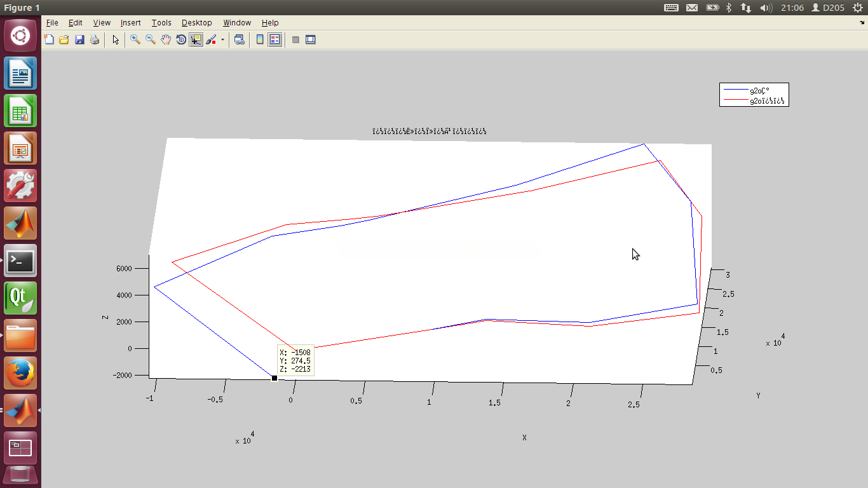
Task: Select the Pan hand tool
Action: [x=166, y=39]
